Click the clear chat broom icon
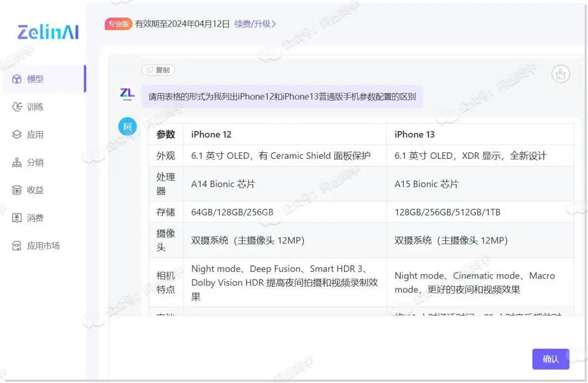Image resolution: width=588 pixels, height=383 pixels. [x=561, y=74]
